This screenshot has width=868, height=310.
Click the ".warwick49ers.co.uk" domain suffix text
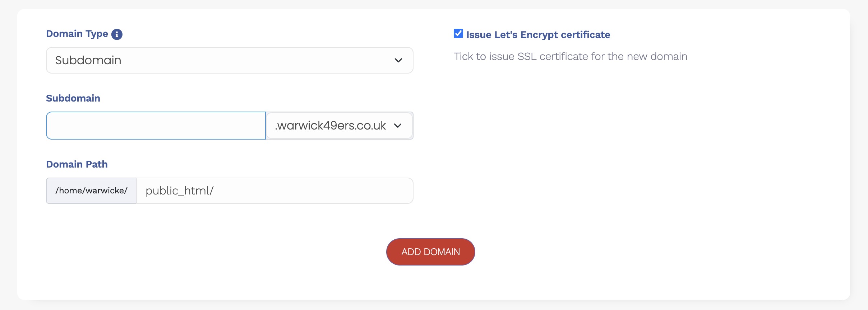pyautogui.click(x=330, y=126)
